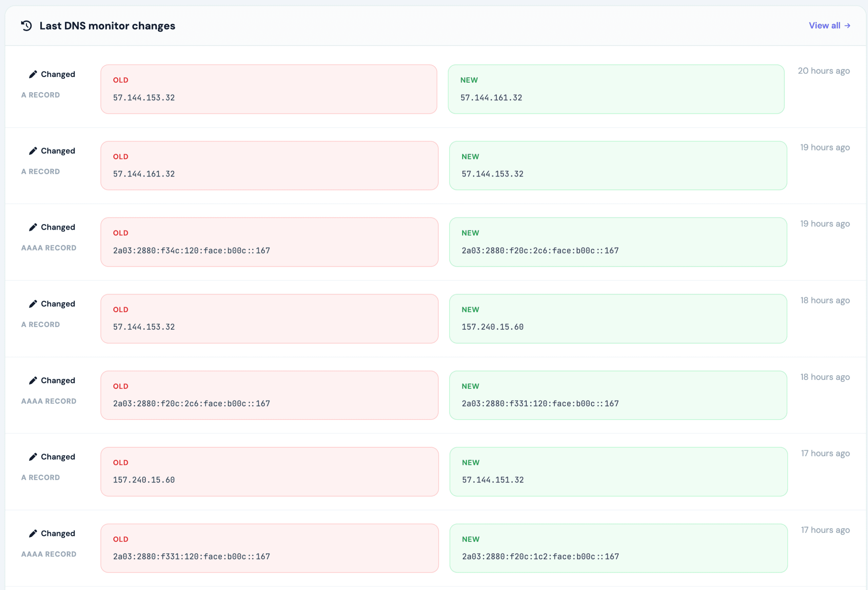868x590 pixels.
Task: Open the View all changes link
Action: [x=825, y=25]
